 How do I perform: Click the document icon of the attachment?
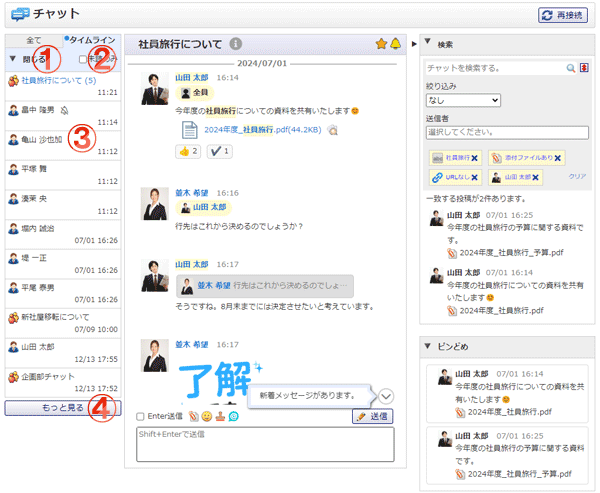click(x=189, y=130)
